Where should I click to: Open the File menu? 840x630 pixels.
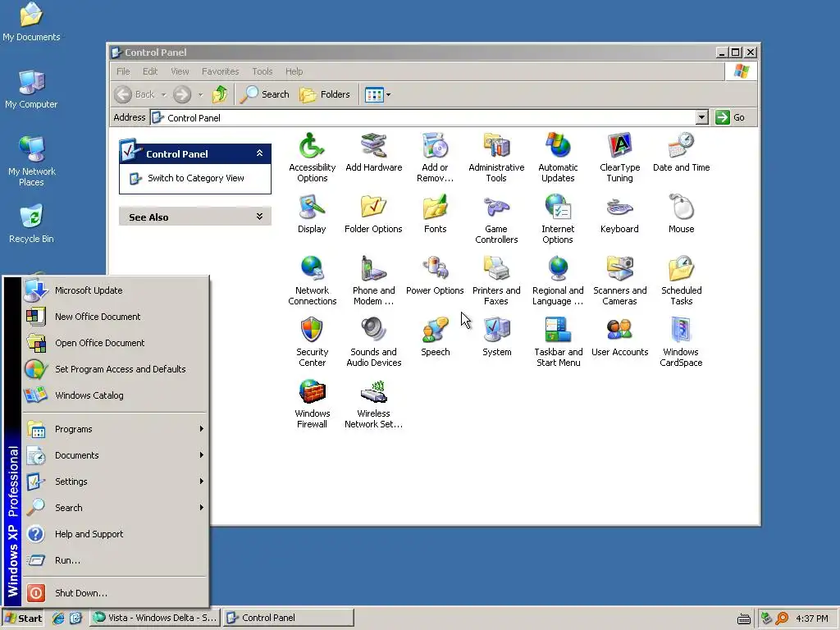pos(123,71)
